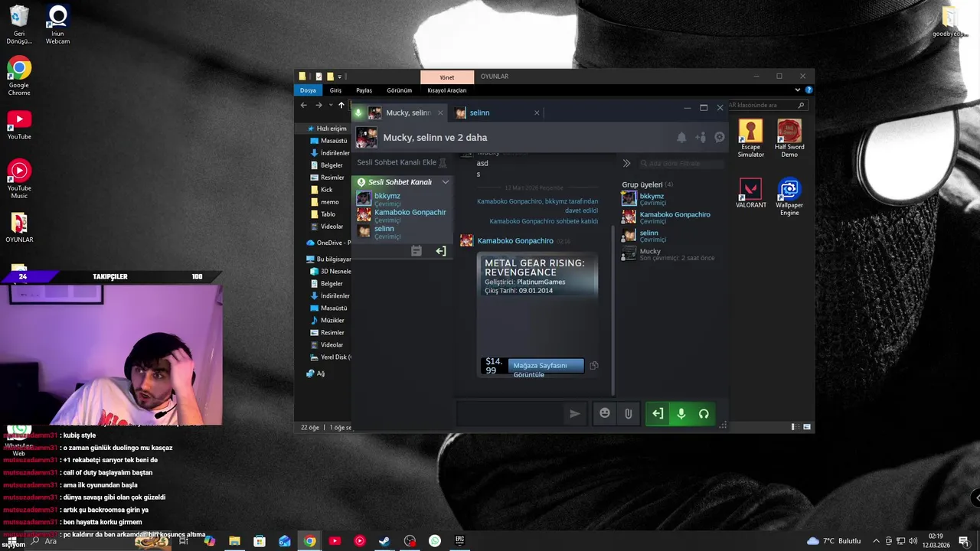Expand the File Explorer ribbon chevron

pyautogui.click(x=799, y=90)
